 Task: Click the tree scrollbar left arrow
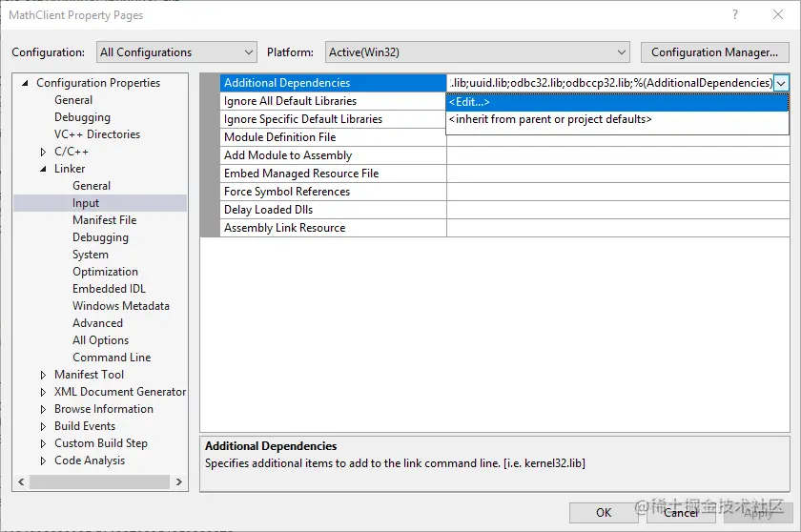coord(21,482)
